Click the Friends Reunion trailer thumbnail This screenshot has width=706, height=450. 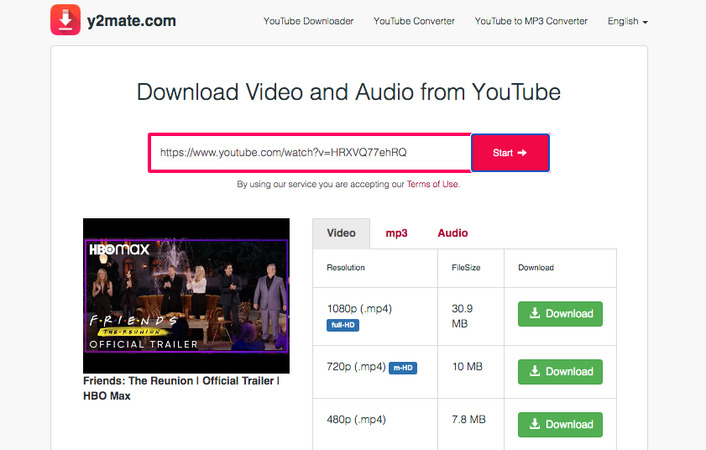(186, 295)
